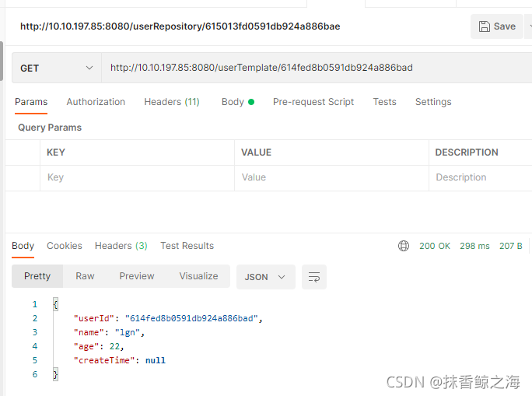Screen dimensions: 532x396
Task: Click the Save button with disk icon
Action: tap(497, 26)
